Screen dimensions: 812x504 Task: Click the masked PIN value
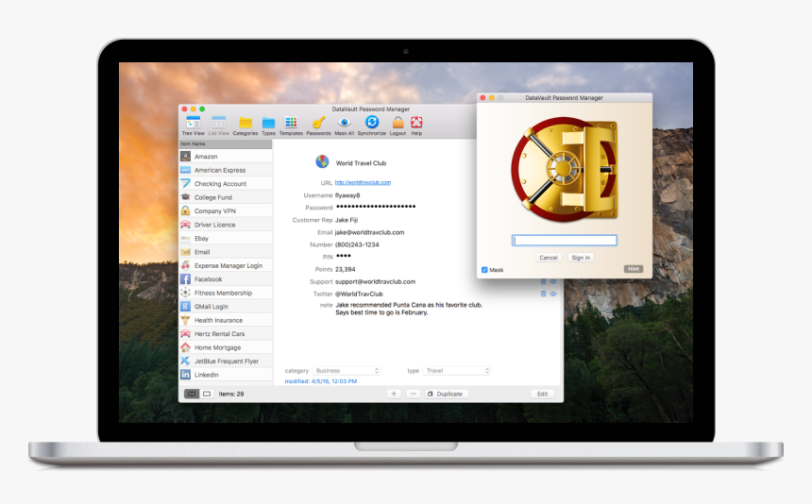[344, 256]
